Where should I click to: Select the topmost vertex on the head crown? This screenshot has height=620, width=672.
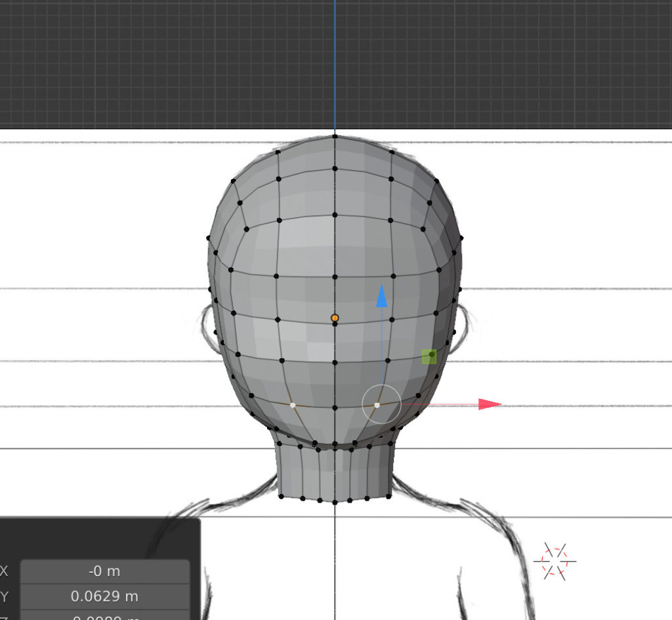(335, 136)
